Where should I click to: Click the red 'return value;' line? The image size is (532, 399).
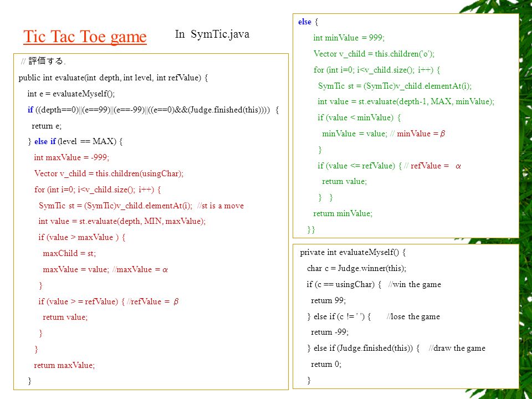coord(65,317)
